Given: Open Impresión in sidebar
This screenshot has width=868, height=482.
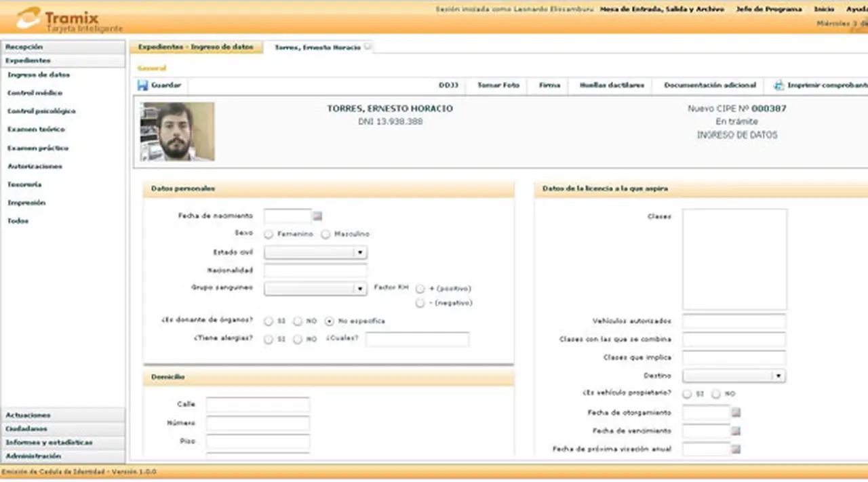Looking at the screenshot, I should 26,203.
